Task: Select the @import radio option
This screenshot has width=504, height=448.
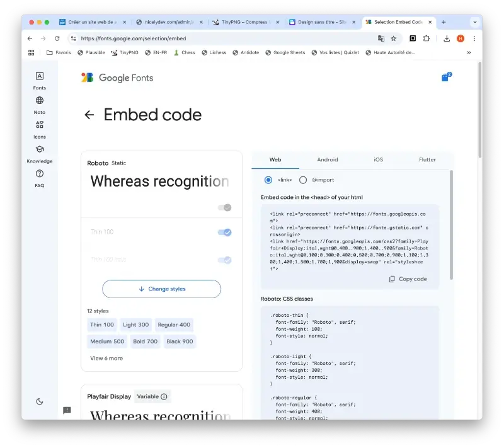Action: tap(303, 180)
